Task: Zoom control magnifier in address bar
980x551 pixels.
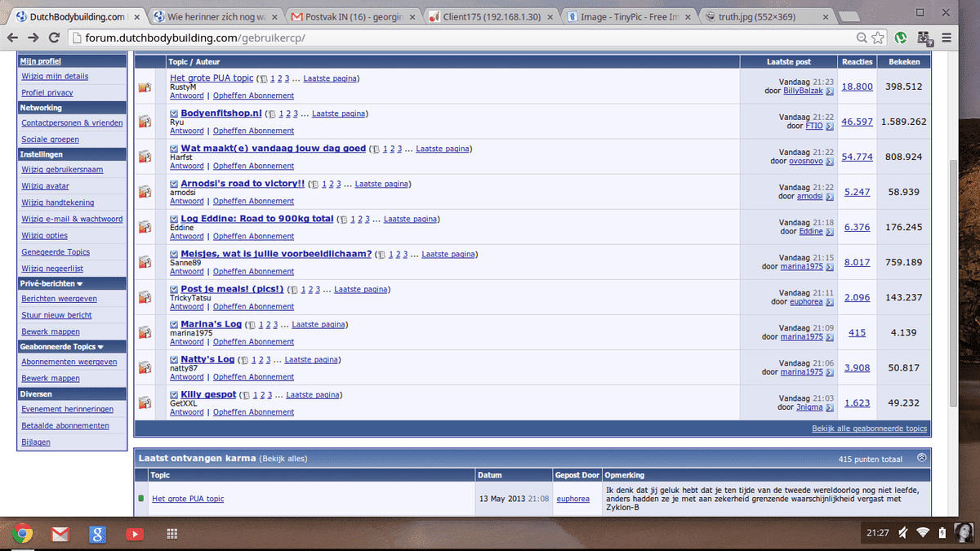Action: [x=862, y=38]
